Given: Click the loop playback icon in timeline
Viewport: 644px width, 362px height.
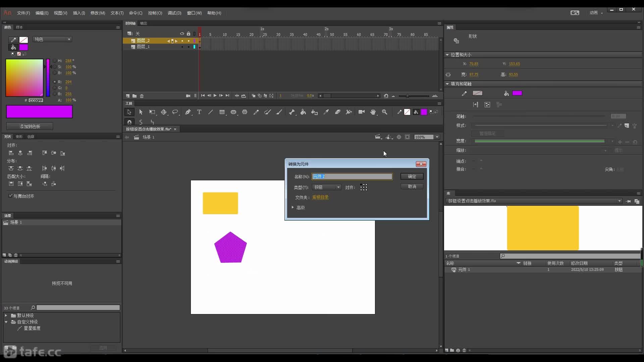Looking at the screenshot, I should [x=244, y=96].
